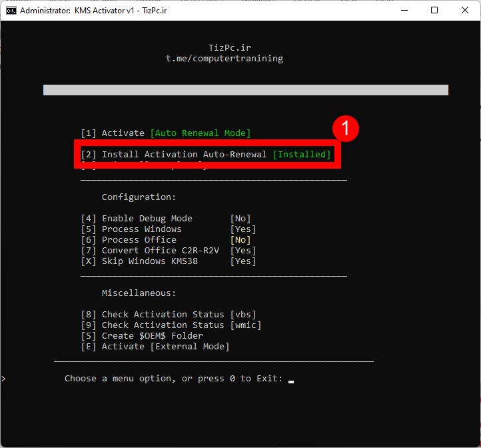Click the [Yes] value for Convert Office
The image size is (481, 448).
pos(243,250)
